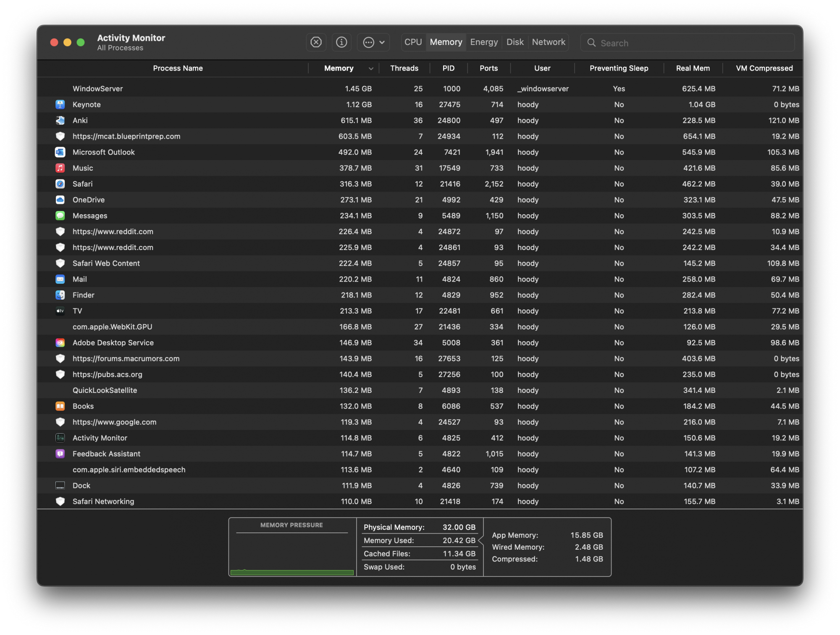
Task: Switch to the CPU tab
Action: point(413,42)
